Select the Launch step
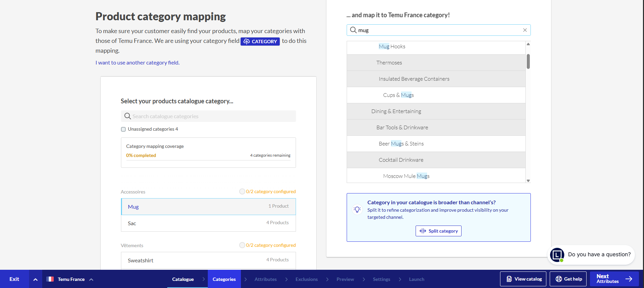Viewport: 644px width, 288px height. (417, 279)
